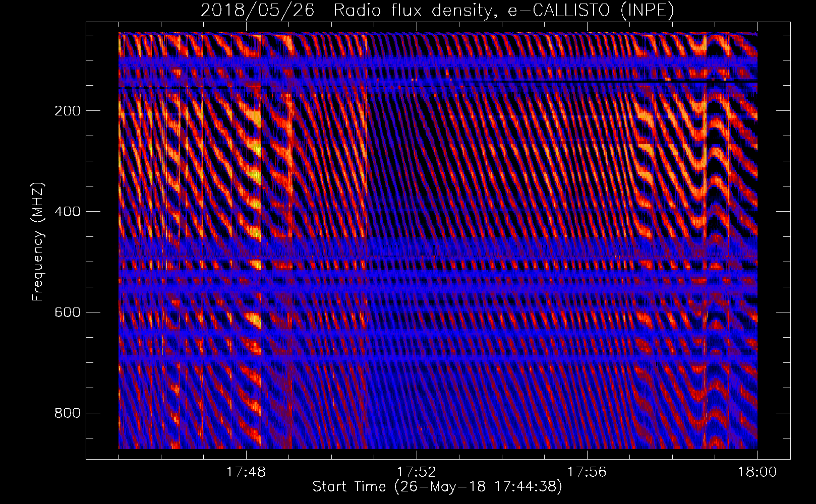Click the 'Frequency (MHZ)' axis label
The height and width of the screenshot is (504, 816).
(x=38, y=241)
